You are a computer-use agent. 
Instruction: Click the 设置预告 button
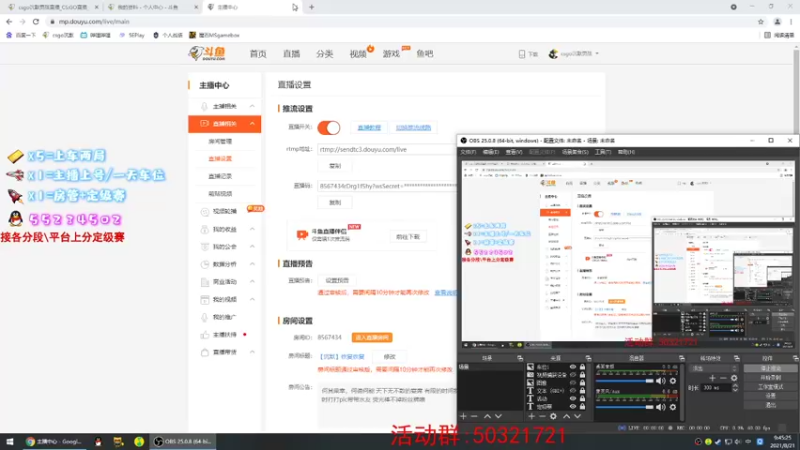(x=337, y=280)
